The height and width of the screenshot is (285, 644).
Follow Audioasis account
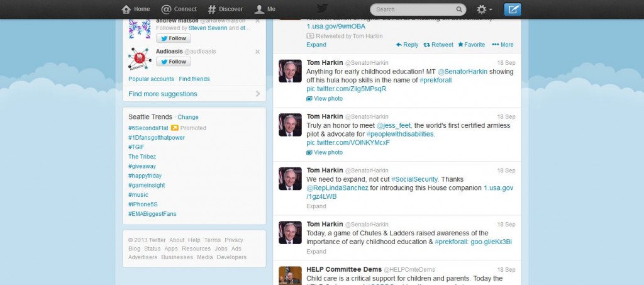point(174,62)
